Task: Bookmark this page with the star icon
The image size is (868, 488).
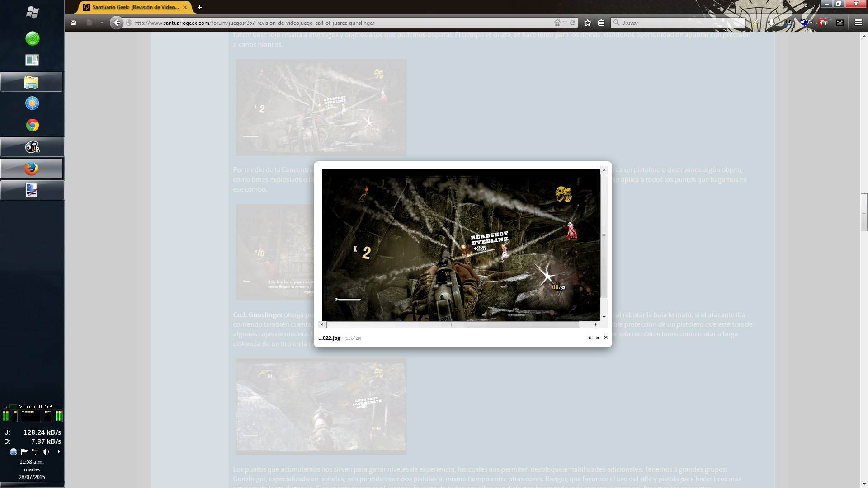Action: pyautogui.click(x=588, y=23)
